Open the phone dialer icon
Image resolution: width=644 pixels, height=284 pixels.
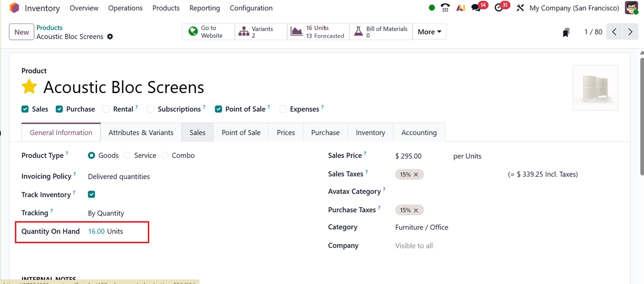tap(445, 8)
